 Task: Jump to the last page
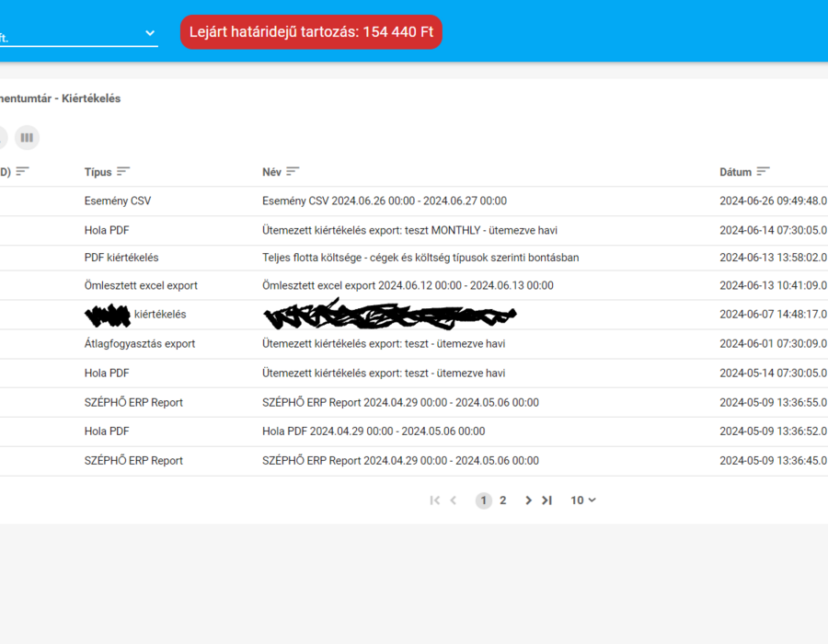pos(547,500)
